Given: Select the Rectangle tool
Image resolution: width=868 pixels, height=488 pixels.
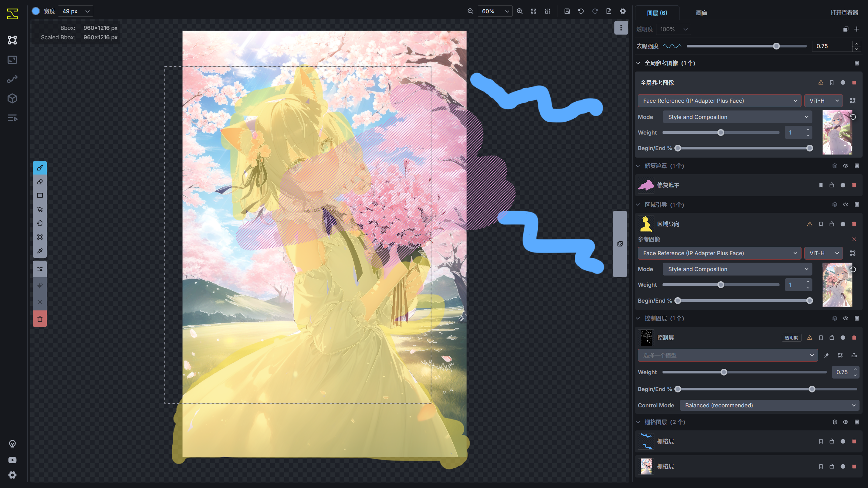Looking at the screenshot, I should 40,196.
